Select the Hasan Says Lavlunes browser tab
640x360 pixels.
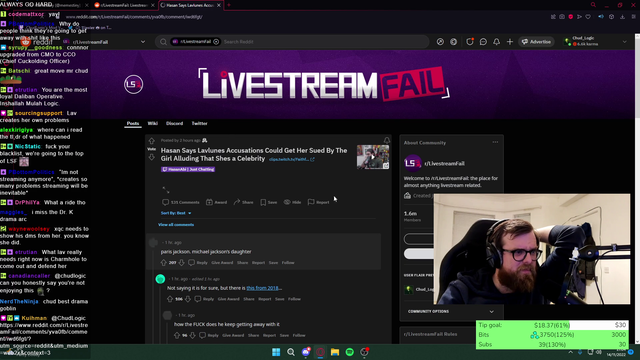191,5
